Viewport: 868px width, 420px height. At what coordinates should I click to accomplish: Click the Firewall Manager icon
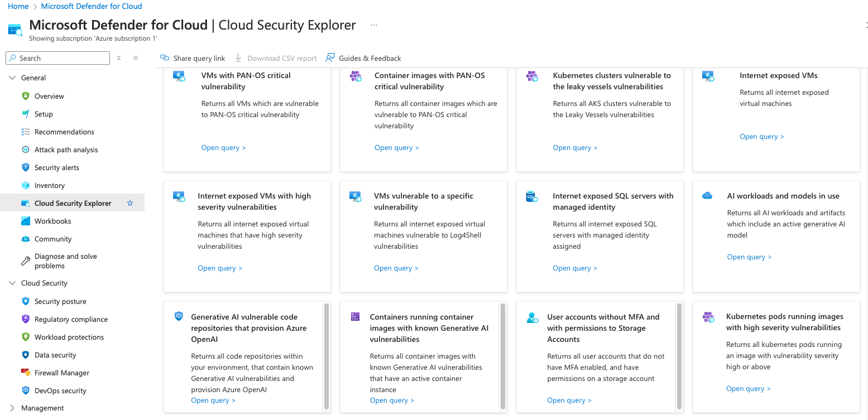(25, 373)
